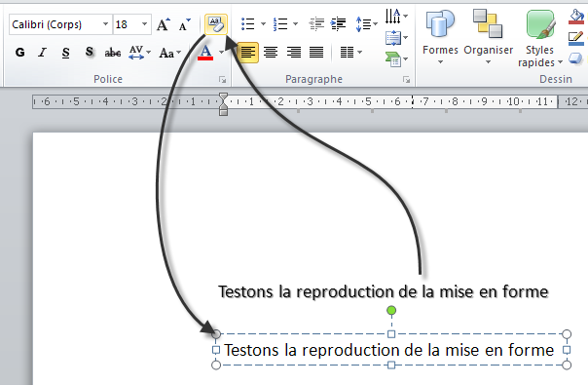
Task: Click the numbered list icon
Action: (x=280, y=24)
